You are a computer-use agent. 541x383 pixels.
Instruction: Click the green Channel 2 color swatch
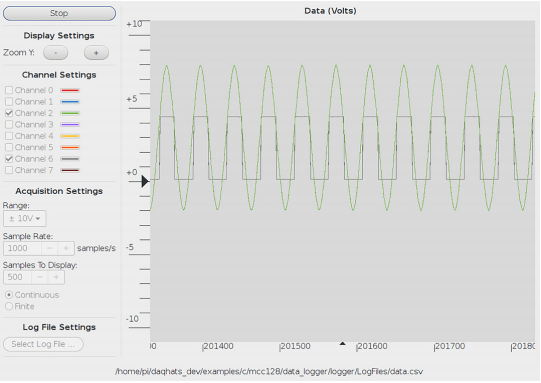tap(70, 113)
